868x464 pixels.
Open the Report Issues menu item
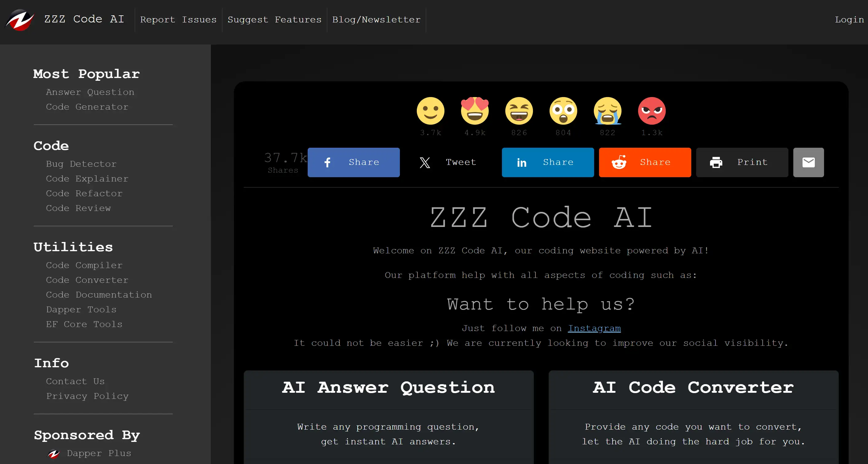(x=178, y=20)
